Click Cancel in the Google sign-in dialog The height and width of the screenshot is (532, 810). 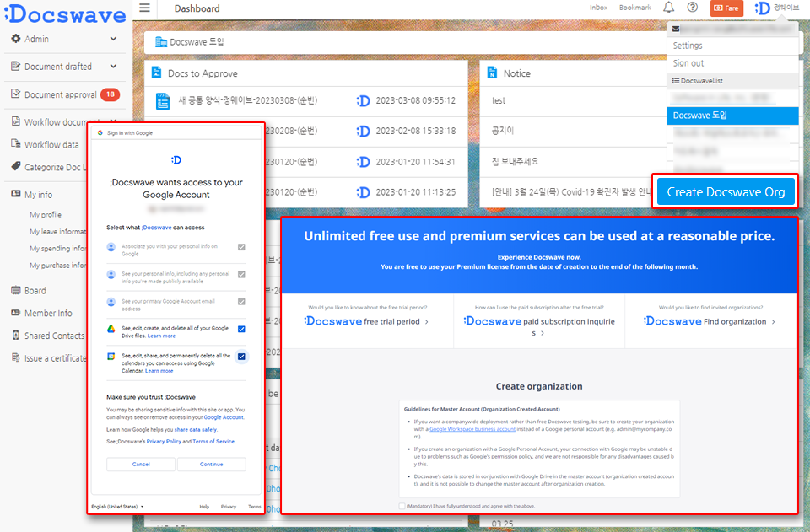141,465
